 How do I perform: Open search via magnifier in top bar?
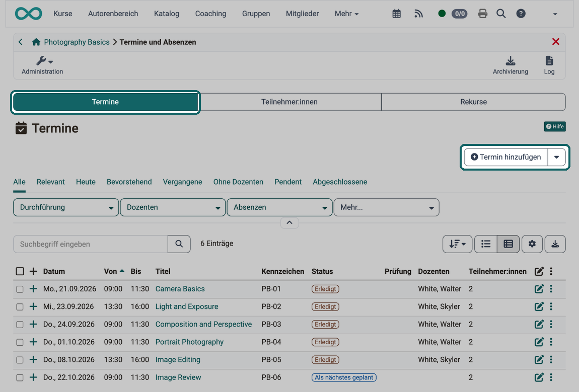click(501, 14)
